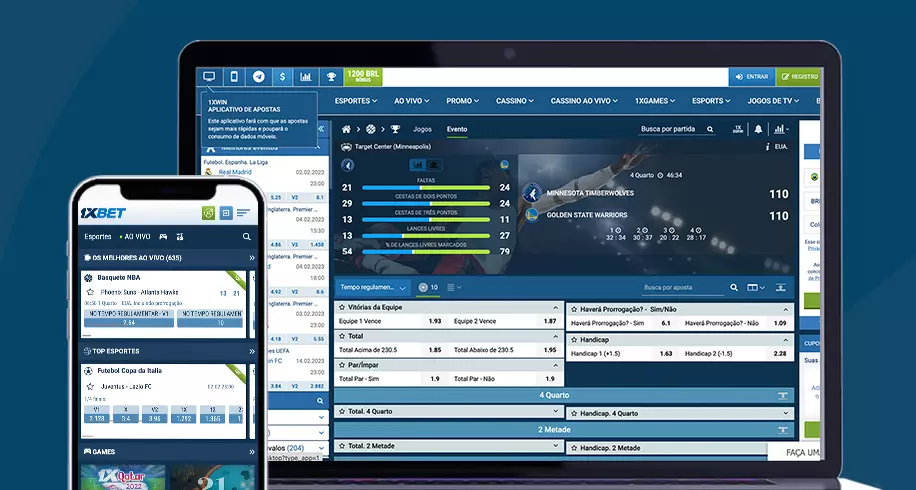Click collapse-all icon in bets toolbar
This screenshot has width=916, height=490.
tap(780, 287)
